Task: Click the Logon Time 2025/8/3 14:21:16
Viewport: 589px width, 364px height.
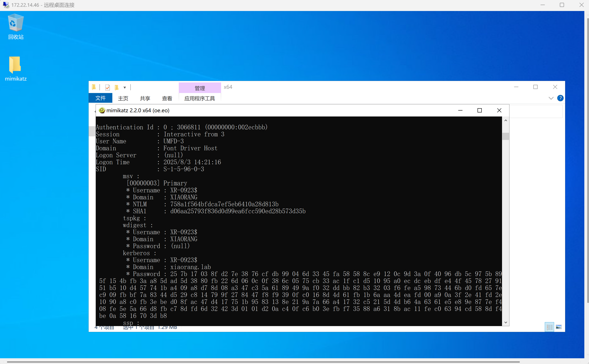Action: 192,162
